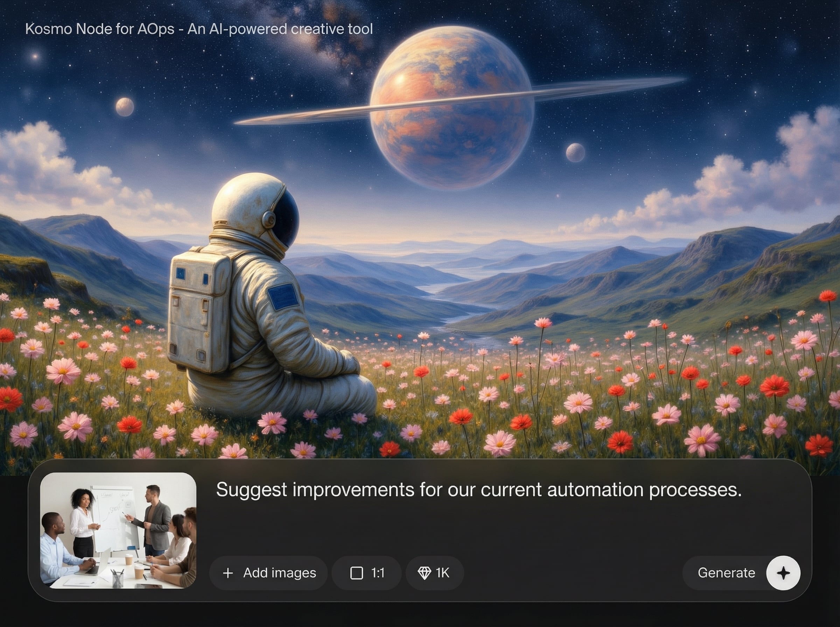Click the Generate button text

[726, 573]
